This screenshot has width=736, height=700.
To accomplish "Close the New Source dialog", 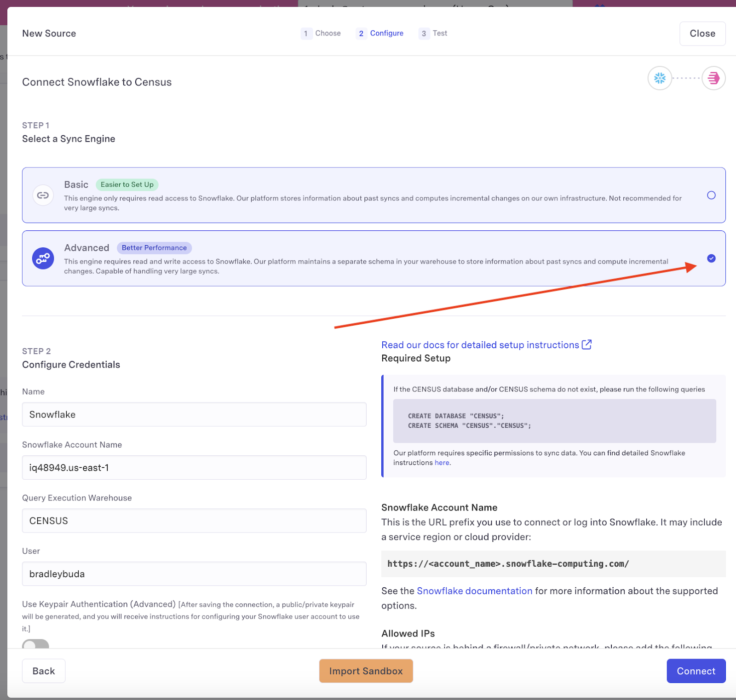I will 702,34.
